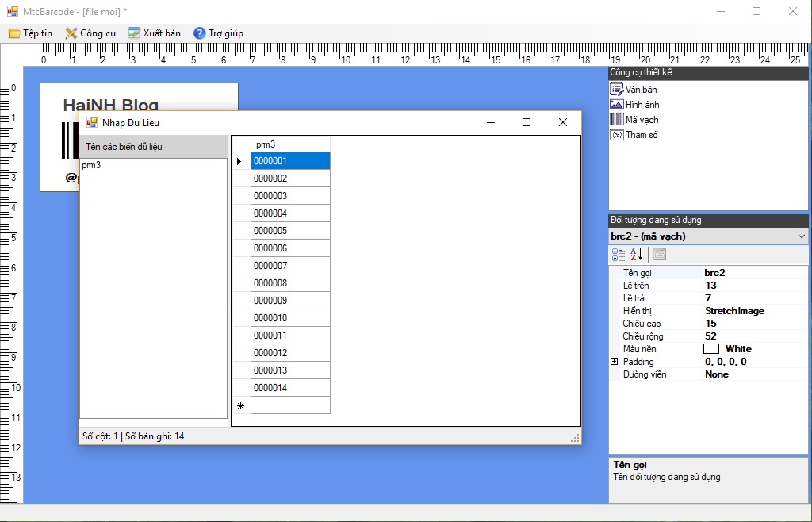
Task: Open the Trợ giúp menu
Action: pos(219,33)
